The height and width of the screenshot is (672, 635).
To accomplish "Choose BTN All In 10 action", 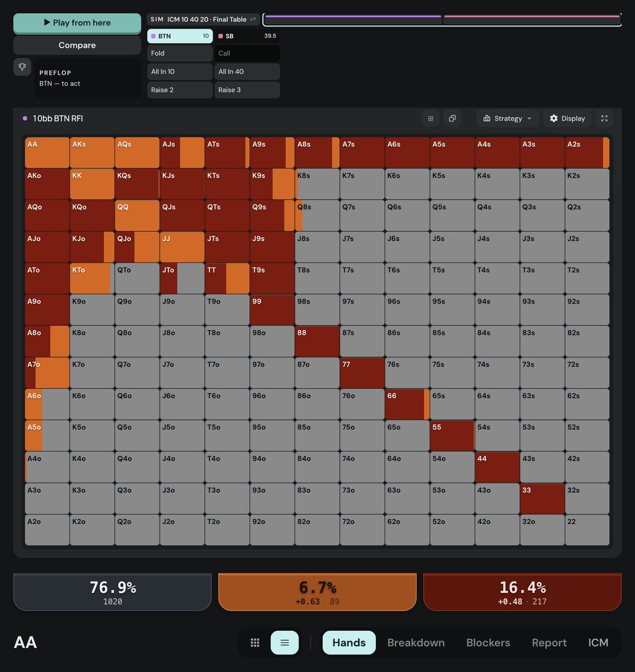I will (180, 71).
